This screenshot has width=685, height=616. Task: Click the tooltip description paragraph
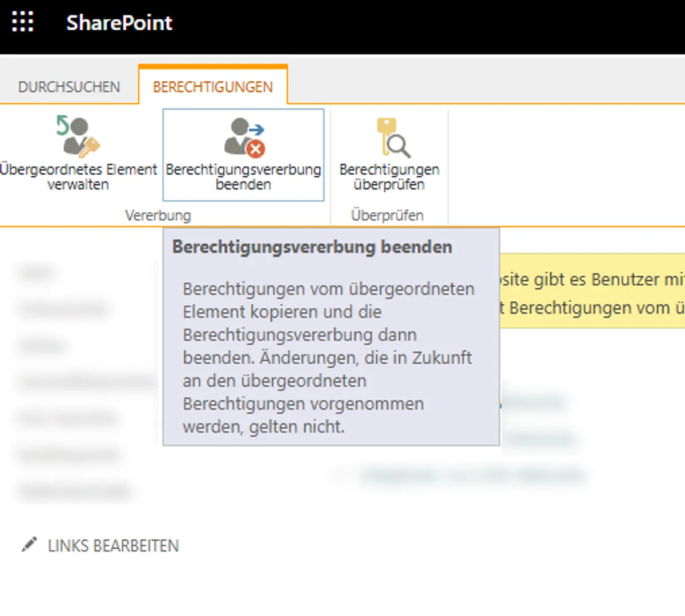coord(328,357)
